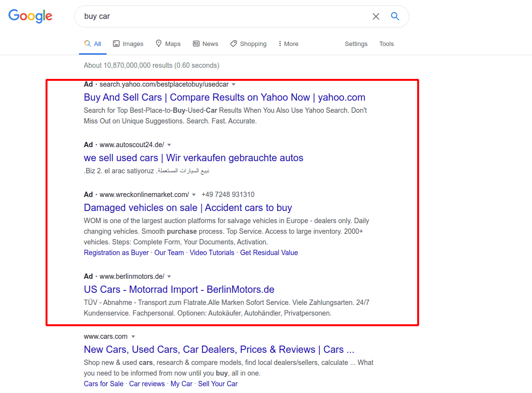Screen dimensions: 532x393
Task: Open the 'Our Team' sitelink
Action: coord(169,253)
